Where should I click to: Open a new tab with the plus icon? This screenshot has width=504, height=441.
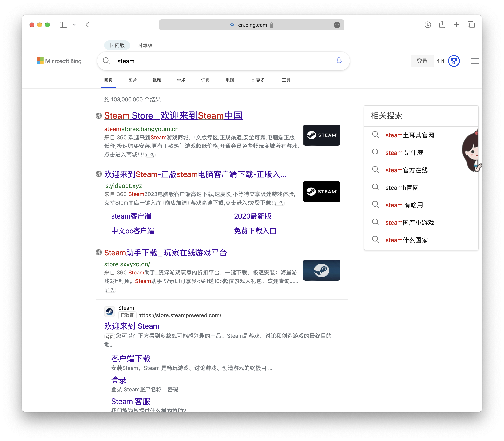(456, 25)
